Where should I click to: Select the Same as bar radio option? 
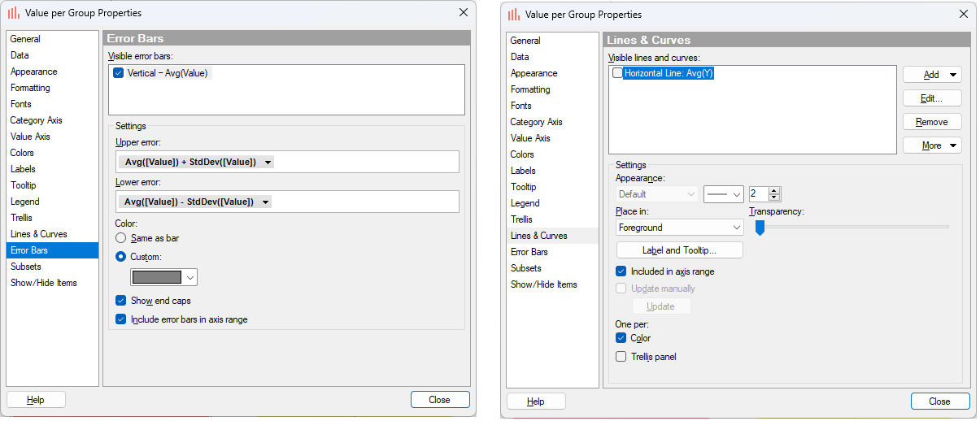[x=121, y=238]
